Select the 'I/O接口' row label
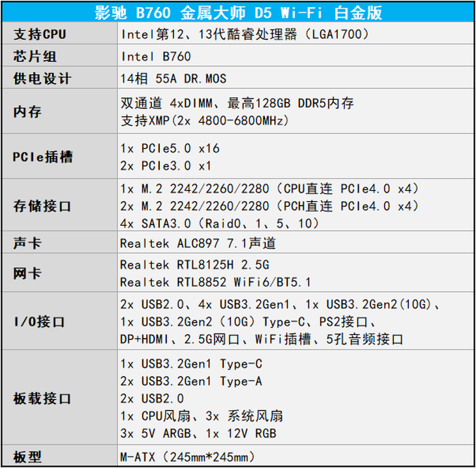Image resolution: width=476 pixels, height=468 pixels. 39,322
